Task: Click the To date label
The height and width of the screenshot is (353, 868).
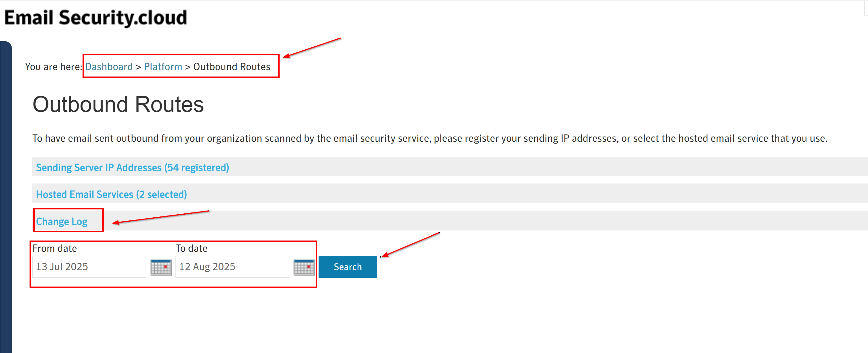Action: click(191, 248)
